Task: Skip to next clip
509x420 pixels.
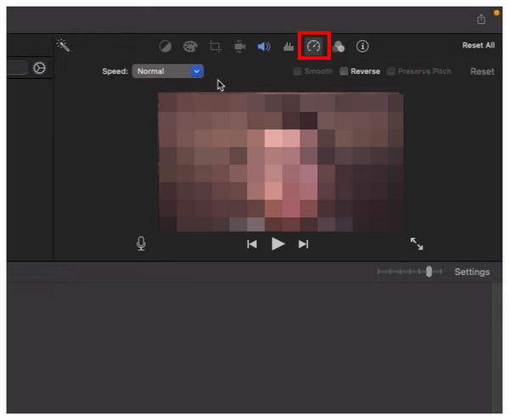Action: (303, 244)
